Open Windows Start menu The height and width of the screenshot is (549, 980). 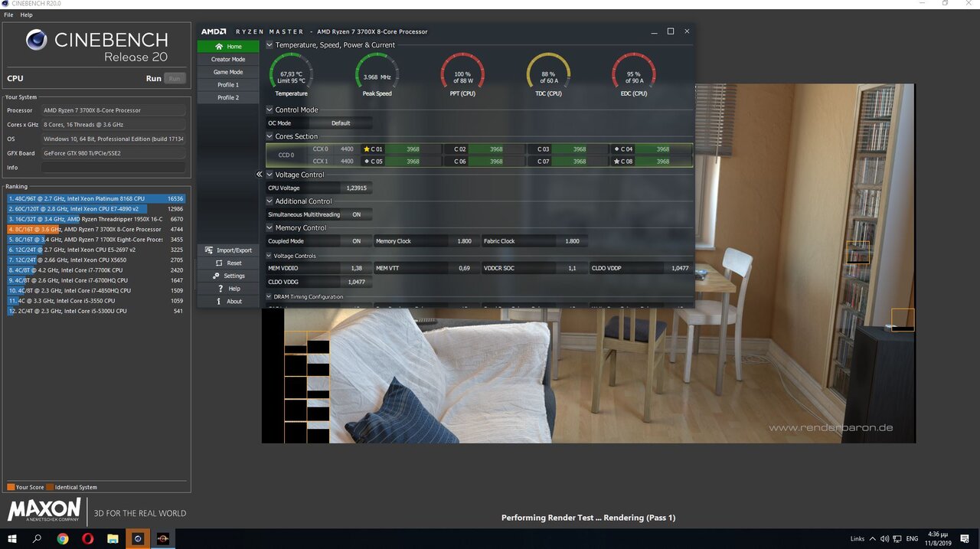coord(12,538)
